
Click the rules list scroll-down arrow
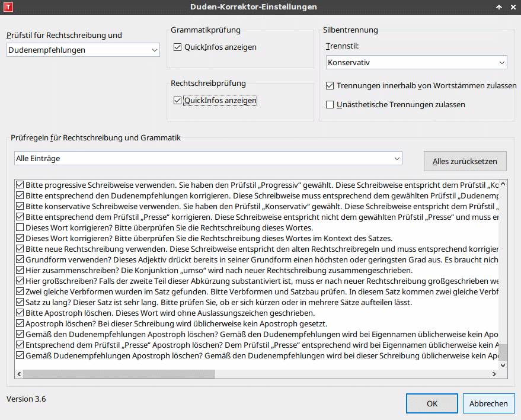[x=503, y=366]
